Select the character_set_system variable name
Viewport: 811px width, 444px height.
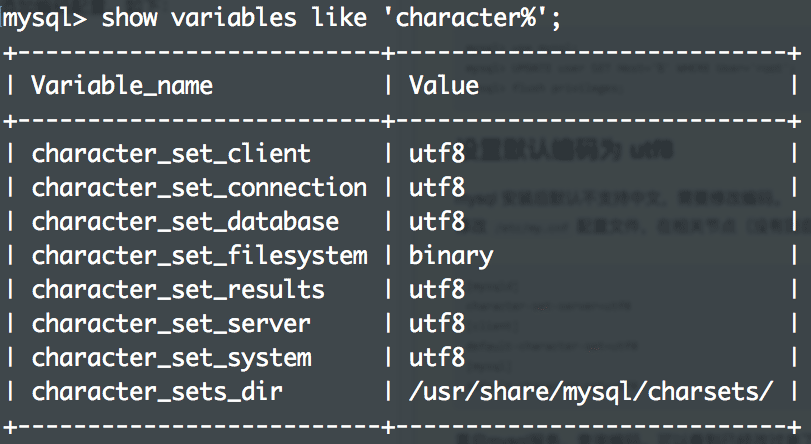(171, 357)
